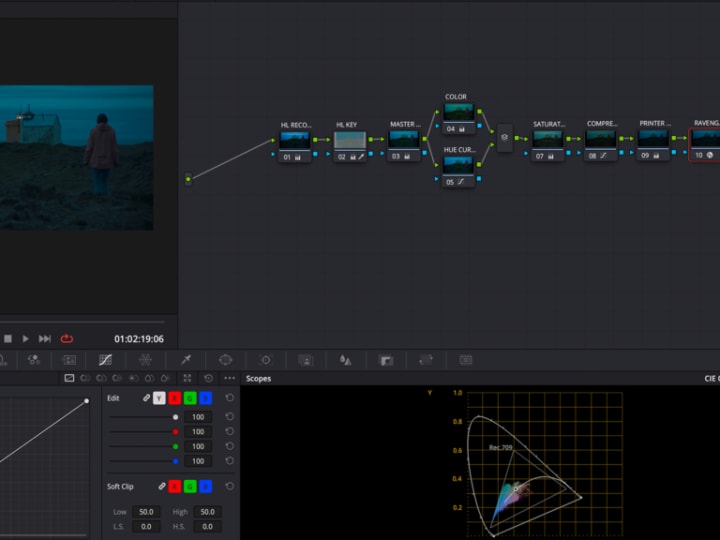This screenshot has width=720, height=540.
Task: Play the clip in the viewer
Action: (x=25, y=338)
